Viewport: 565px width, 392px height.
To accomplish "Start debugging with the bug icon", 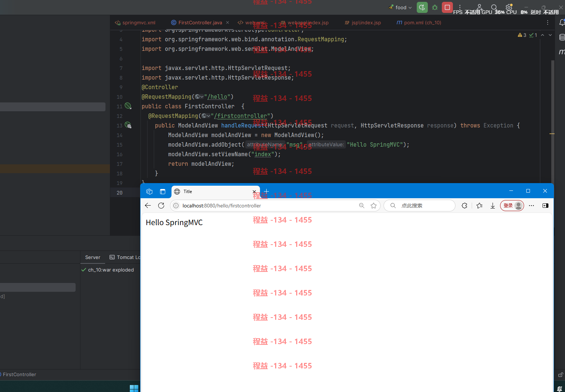I will tap(435, 7).
